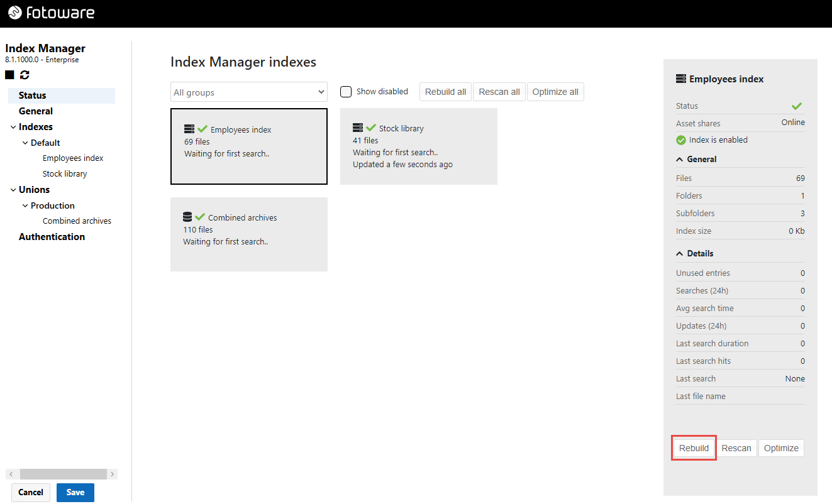Click the Unused entries row
The image size is (832, 504).
(x=740, y=273)
